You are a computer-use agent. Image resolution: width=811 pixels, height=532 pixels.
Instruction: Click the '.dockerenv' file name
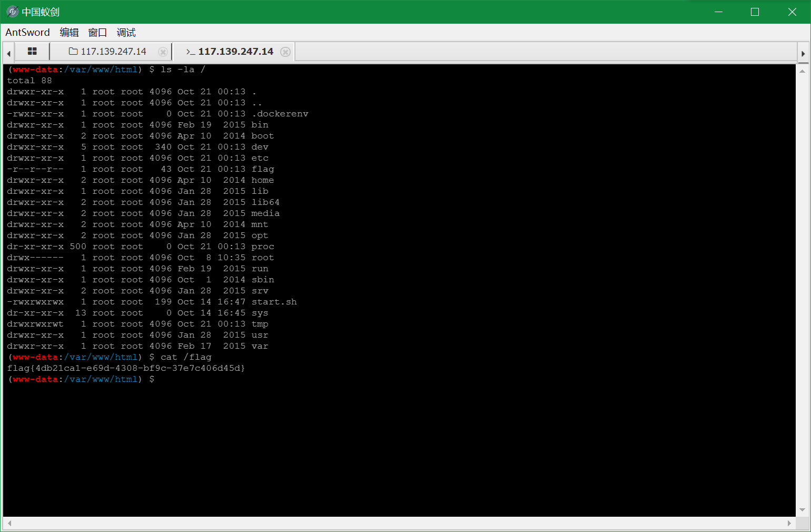coord(280,114)
